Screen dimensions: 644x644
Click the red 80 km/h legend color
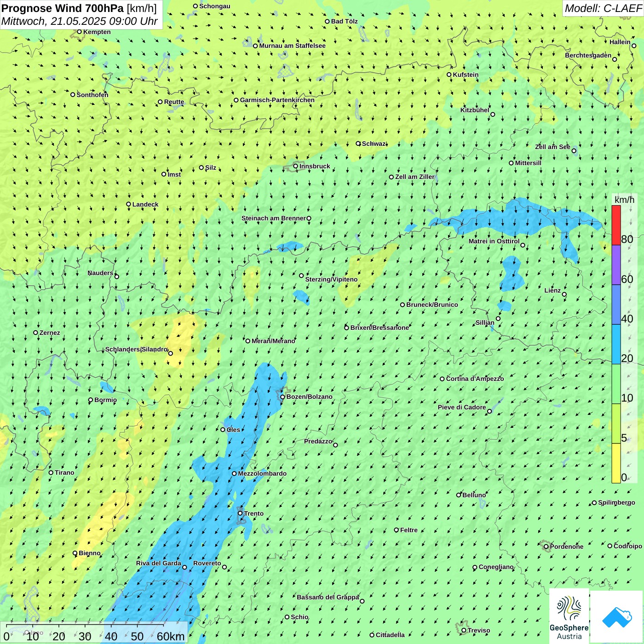[x=616, y=225]
